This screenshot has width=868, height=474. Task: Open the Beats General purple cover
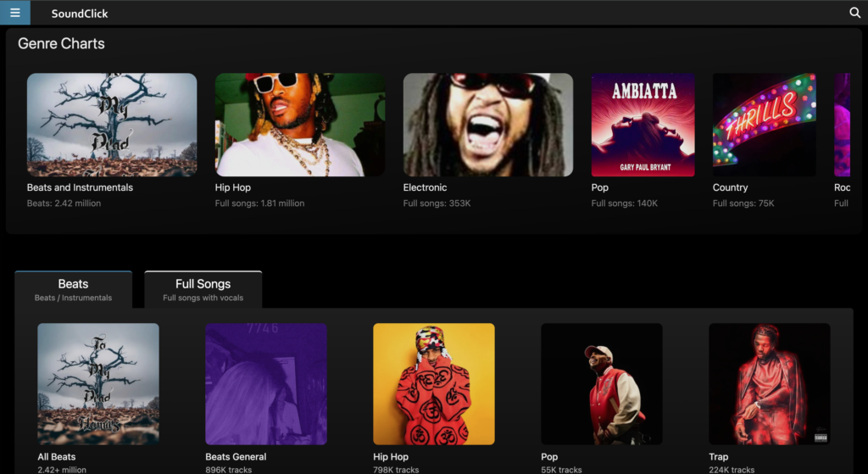point(266,384)
